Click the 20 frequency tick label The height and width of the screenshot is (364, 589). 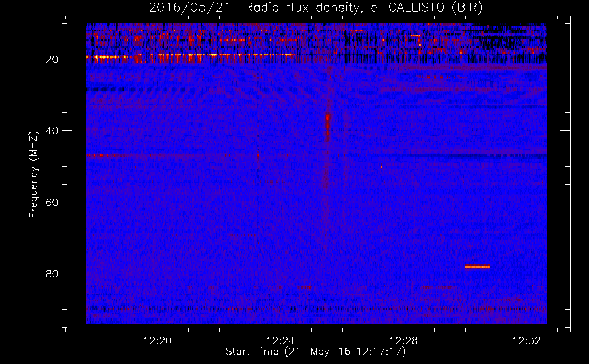tap(52, 59)
